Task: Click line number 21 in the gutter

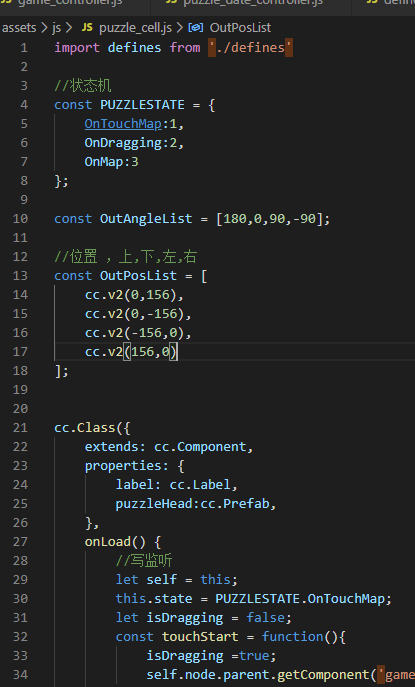Action: tap(20, 428)
